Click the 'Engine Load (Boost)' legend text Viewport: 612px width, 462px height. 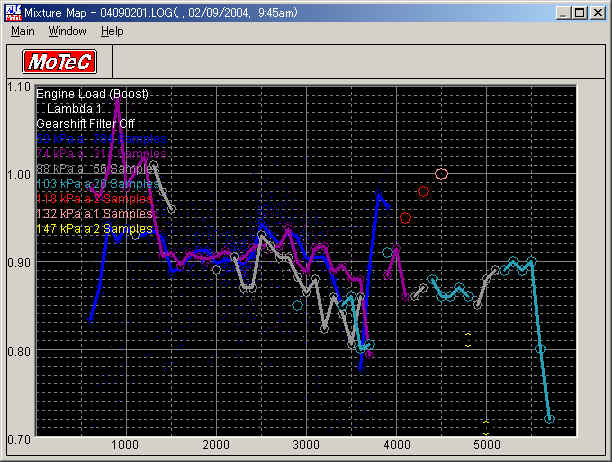93,94
